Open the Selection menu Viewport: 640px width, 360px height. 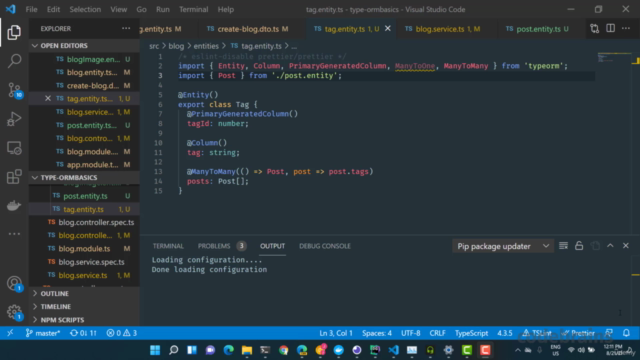coord(85,9)
